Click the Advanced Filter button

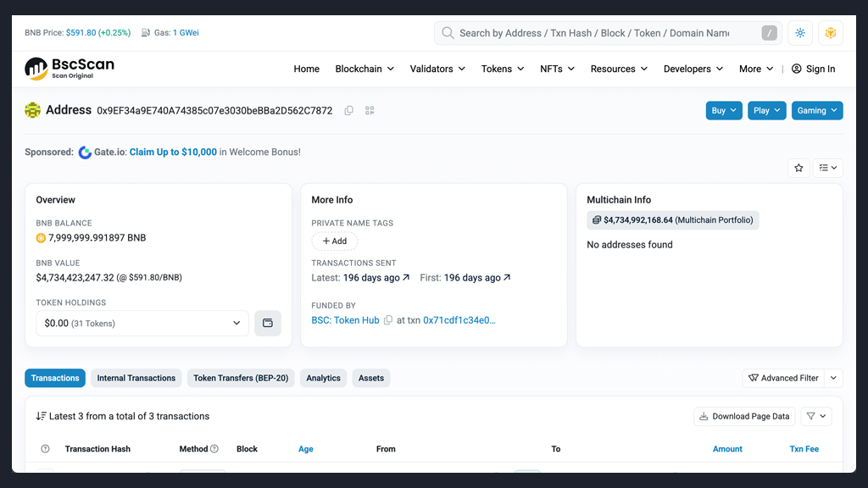[x=784, y=378]
